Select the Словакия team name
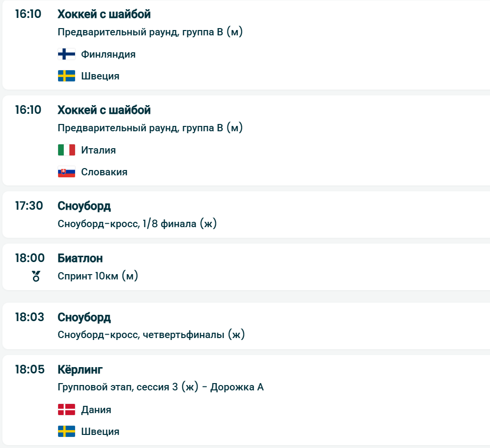The width and height of the screenshot is (490, 448). pyautogui.click(x=104, y=172)
